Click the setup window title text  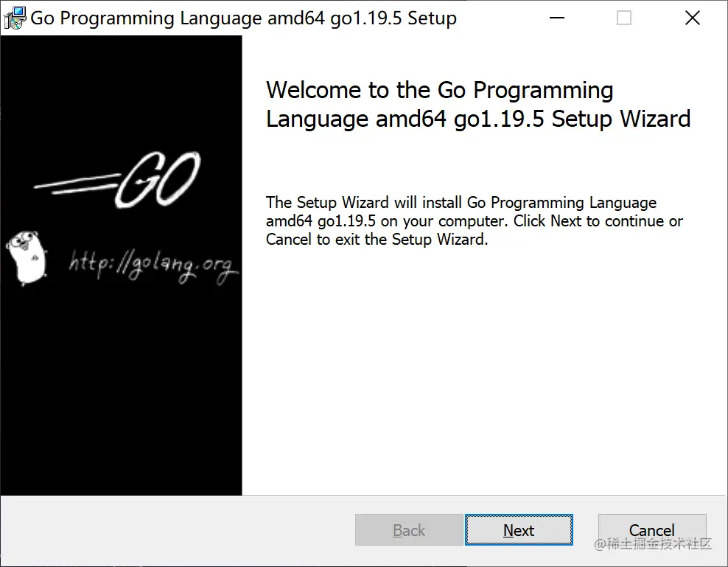(242, 18)
